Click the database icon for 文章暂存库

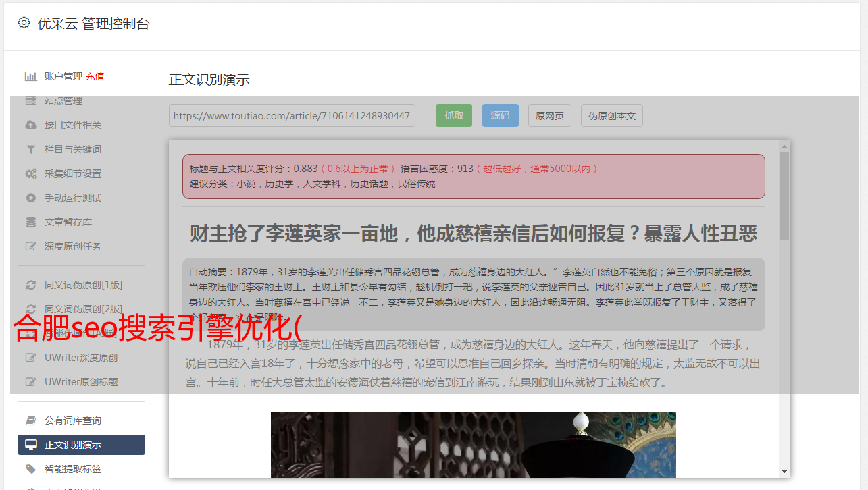30,222
